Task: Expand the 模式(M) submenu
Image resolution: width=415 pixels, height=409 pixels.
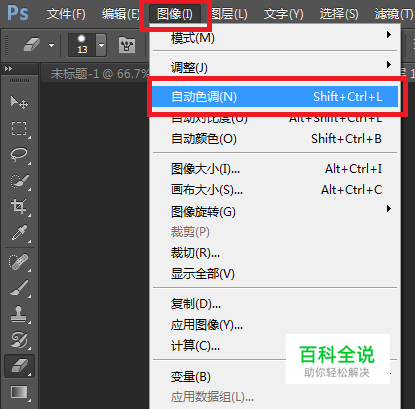Action: (x=275, y=38)
